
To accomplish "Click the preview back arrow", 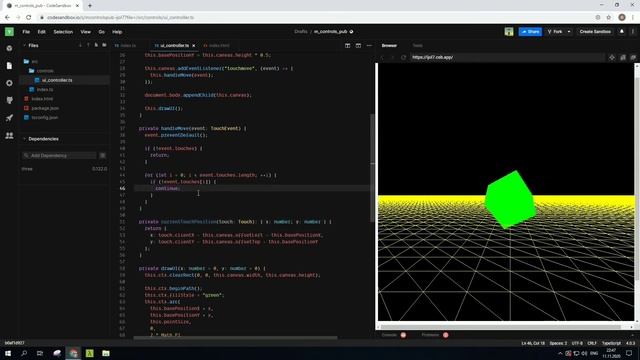I will tap(382, 58).
